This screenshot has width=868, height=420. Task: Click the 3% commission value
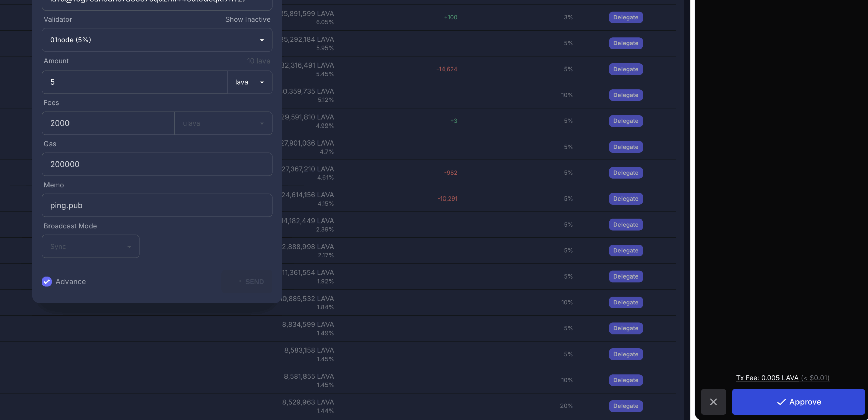(x=568, y=17)
